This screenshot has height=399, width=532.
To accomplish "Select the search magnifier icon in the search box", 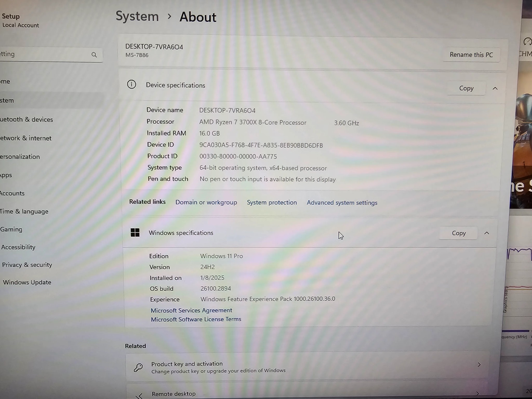I will click(95, 55).
